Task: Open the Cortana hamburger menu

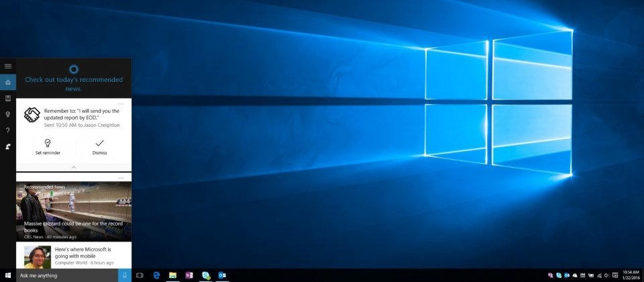Action: click(8, 66)
